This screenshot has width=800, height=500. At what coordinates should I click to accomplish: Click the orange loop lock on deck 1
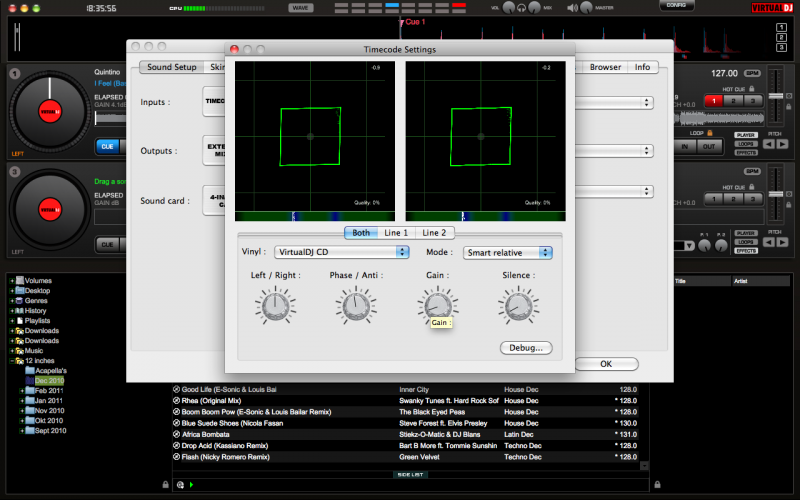tap(710, 133)
